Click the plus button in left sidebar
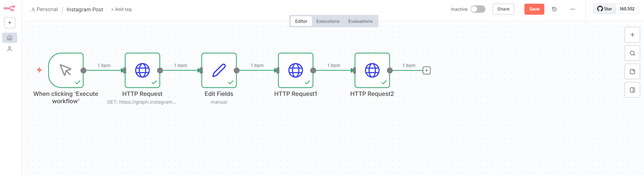This screenshot has height=175, width=644. pyautogui.click(x=10, y=23)
